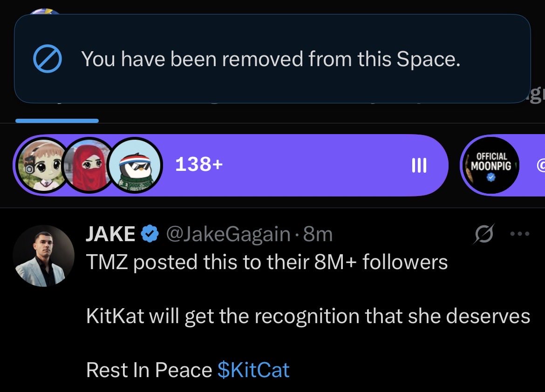Tap the @ handle beside Official Moonpig
545x392 pixels.
(x=540, y=165)
